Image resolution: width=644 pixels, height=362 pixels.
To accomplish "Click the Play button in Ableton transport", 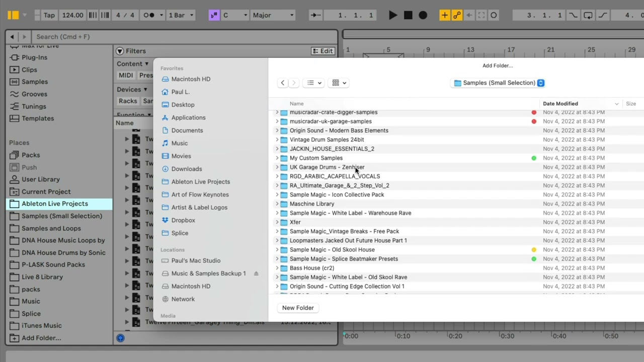I will pyautogui.click(x=393, y=15).
